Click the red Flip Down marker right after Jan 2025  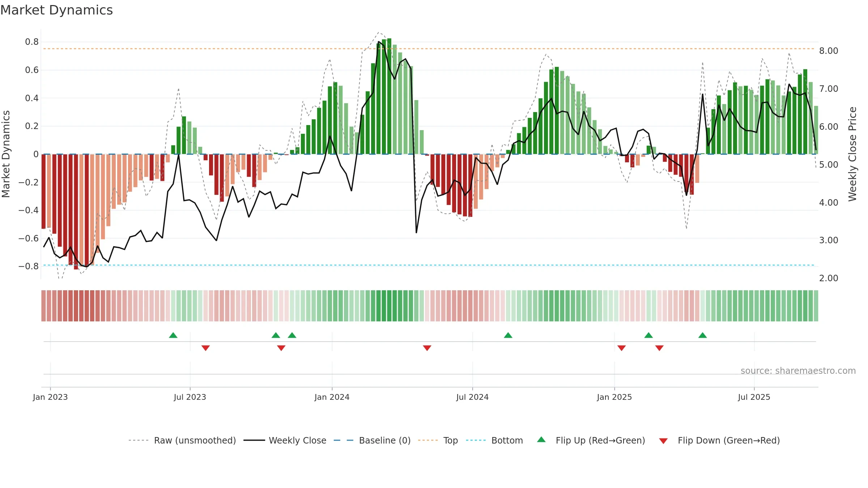click(x=622, y=348)
